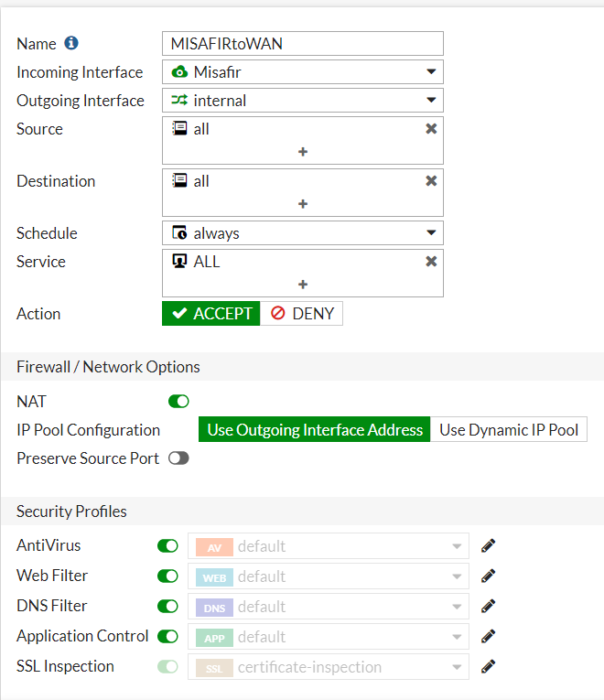
Task: Click the Security Profiles heading
Action: pyautogui.click(x=71, y=512)
